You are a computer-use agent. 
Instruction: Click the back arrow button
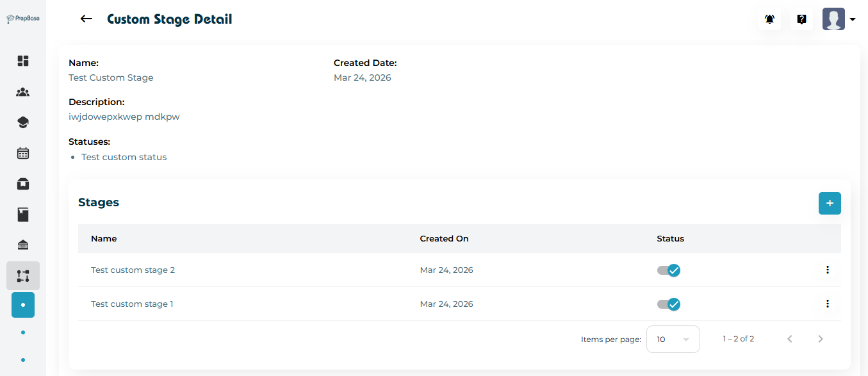[x=86, y=19]
